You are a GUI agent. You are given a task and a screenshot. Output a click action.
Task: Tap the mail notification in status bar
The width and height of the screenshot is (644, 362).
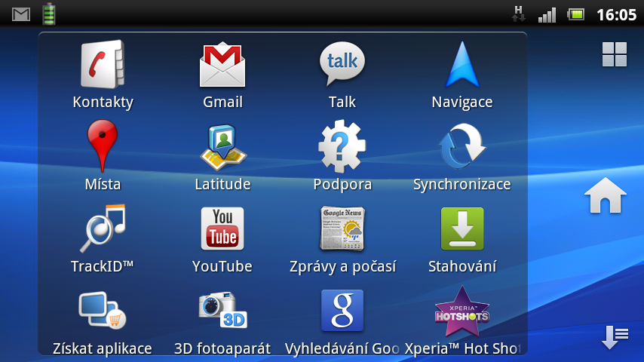tap(21, 15)
